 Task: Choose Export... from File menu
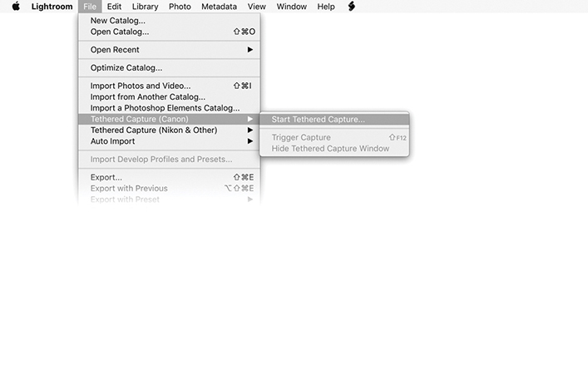[x=169, y=177]
